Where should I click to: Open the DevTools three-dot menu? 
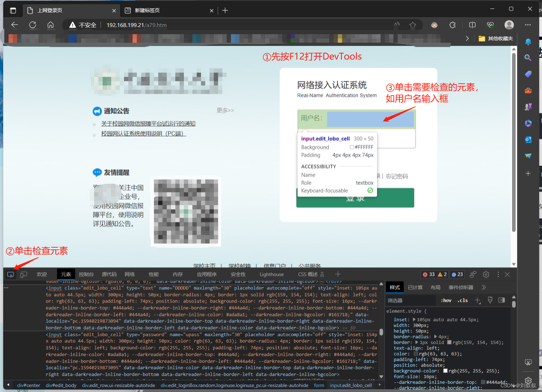coord(498,274)
